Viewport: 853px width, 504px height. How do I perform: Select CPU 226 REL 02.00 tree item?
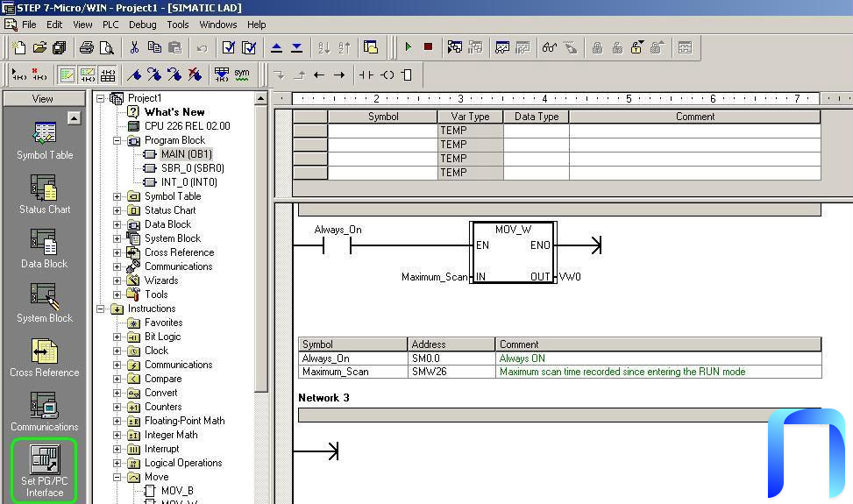pyautogui.click(x=187, y=126)
